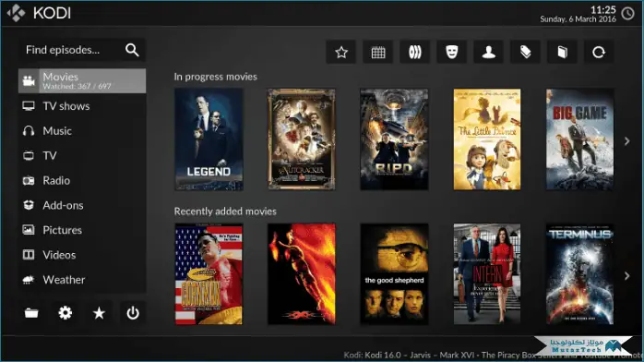644x362 pixels.
Task: Click the film strip Videos icon
Action: (x=29, y=255)
